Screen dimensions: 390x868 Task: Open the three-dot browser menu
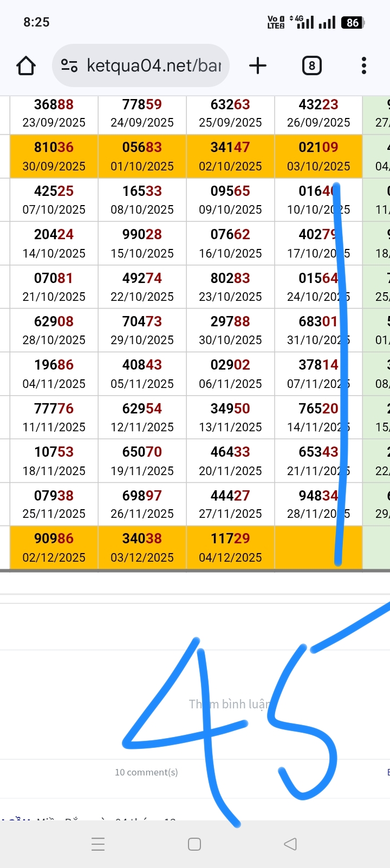coord(363,66)
